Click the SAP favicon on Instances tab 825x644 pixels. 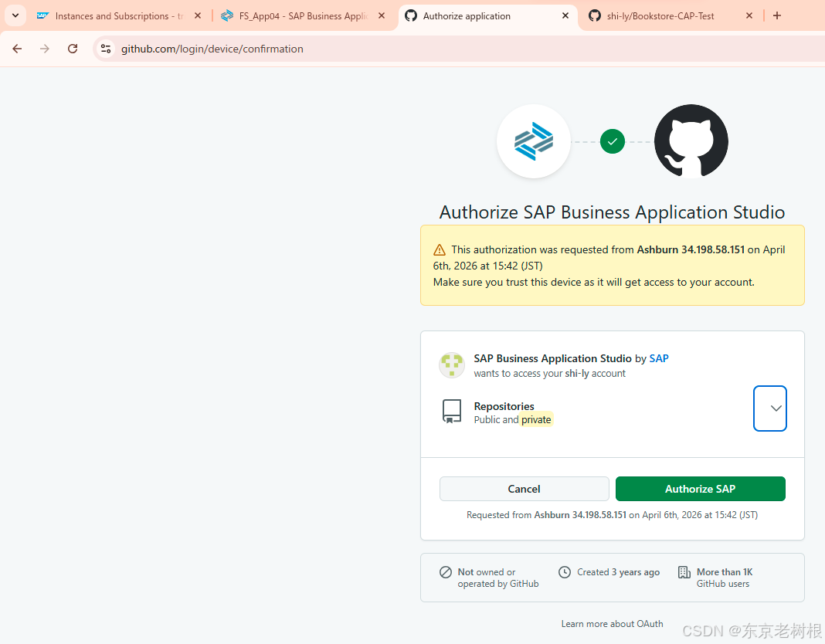click(43, 15)
